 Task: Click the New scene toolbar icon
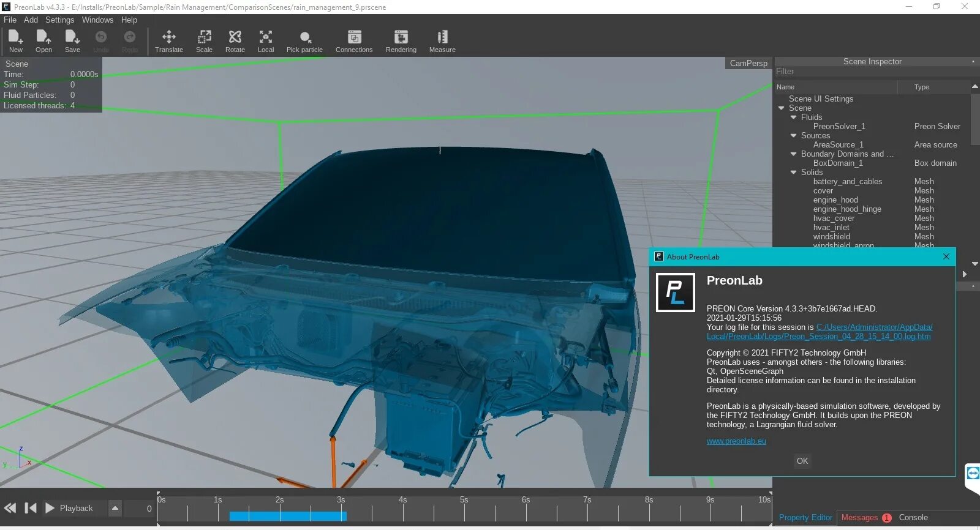16,37
